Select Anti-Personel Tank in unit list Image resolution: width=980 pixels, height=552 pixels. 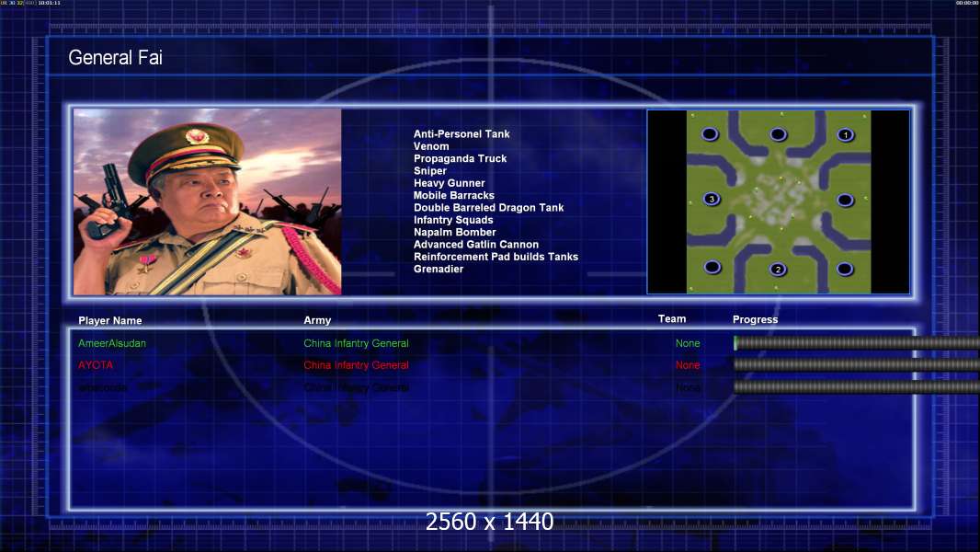click(x=462, y=133)
